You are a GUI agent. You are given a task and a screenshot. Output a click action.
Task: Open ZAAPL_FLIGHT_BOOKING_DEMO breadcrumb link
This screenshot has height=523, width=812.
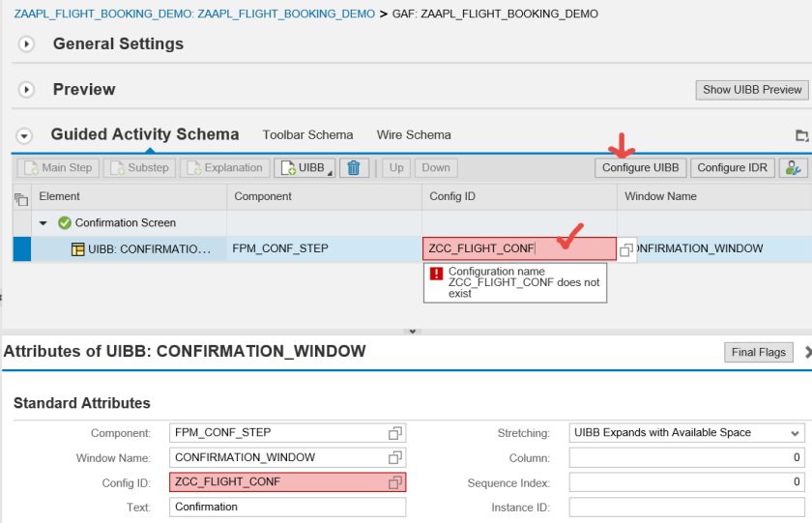194,14
